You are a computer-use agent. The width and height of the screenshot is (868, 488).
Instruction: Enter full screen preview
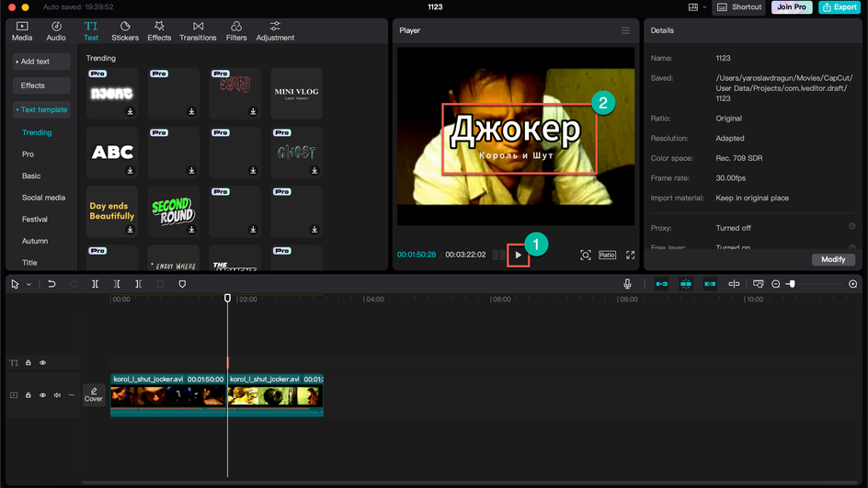630,255
